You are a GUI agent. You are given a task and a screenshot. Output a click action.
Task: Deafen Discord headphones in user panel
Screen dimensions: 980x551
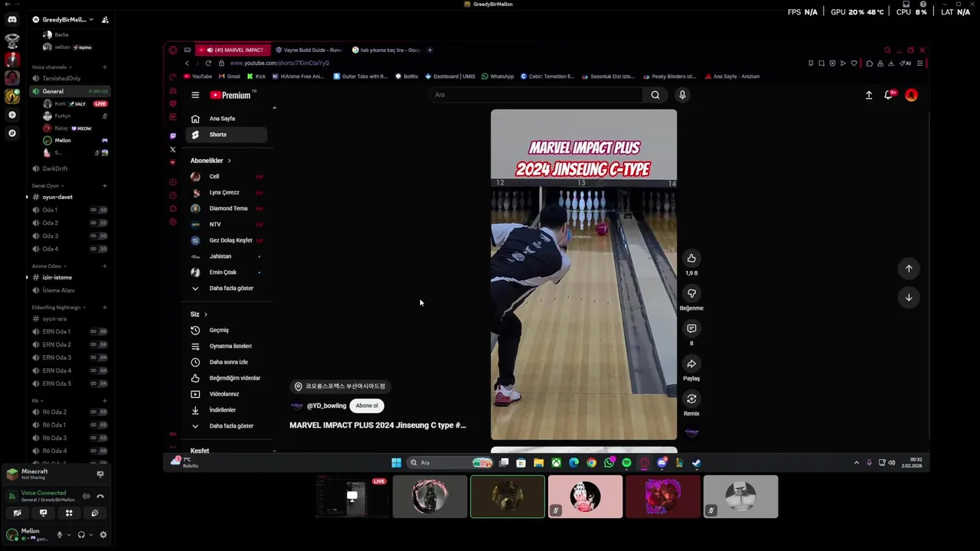[x=81, y=535]
